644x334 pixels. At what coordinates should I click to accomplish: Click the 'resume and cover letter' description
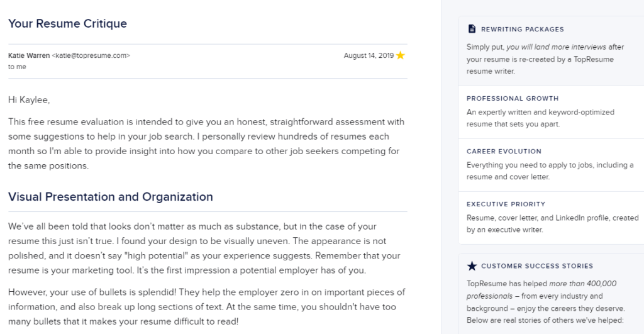[x=550, y=171]
